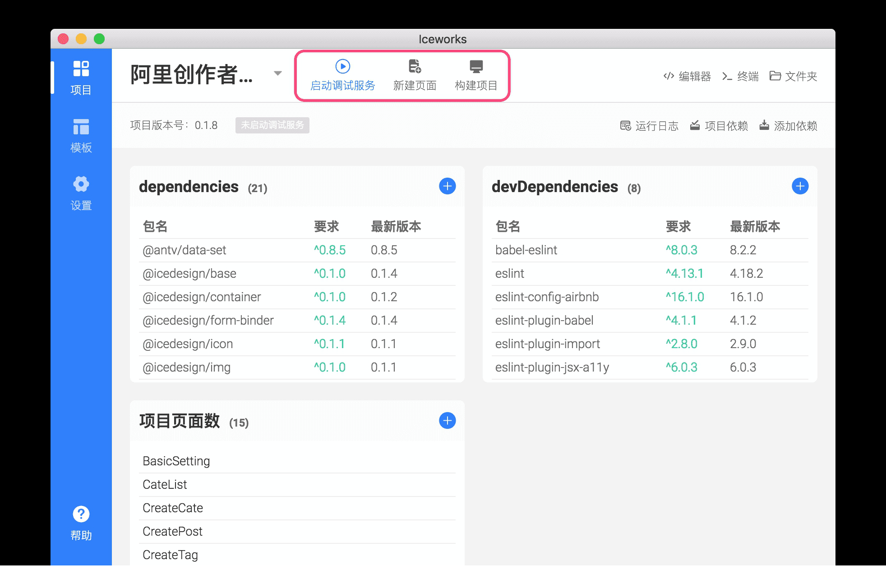The height and width of the screenshot is (588, 886).
Task: Open 项目依赖 project dependencies
Action: click(x=719, y=126)
